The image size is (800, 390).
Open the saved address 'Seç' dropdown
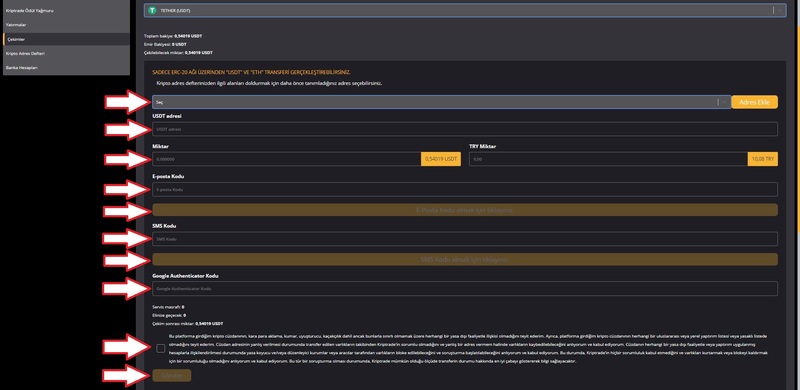(441, 102)
